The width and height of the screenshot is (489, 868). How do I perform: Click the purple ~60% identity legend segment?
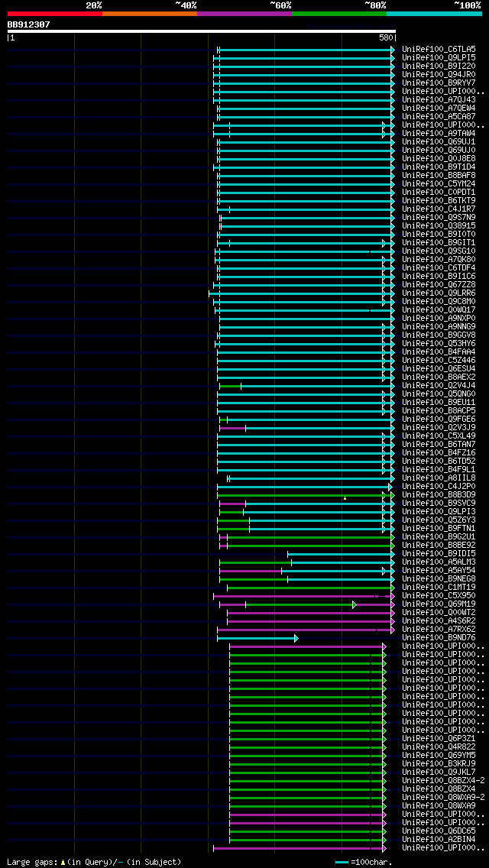click(x=244, y=13)
